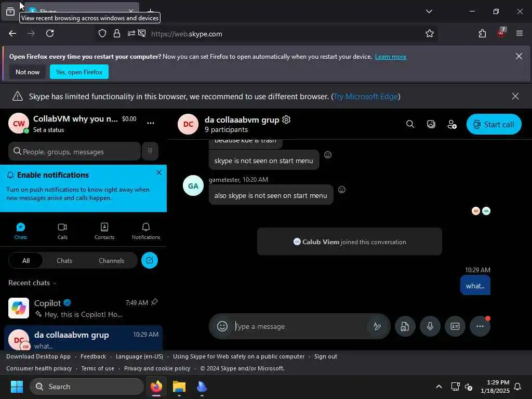This screenshot has width=532, height=399.
Task: Search within the conversation using magnifier icon
Action: [x=410, y=124]
